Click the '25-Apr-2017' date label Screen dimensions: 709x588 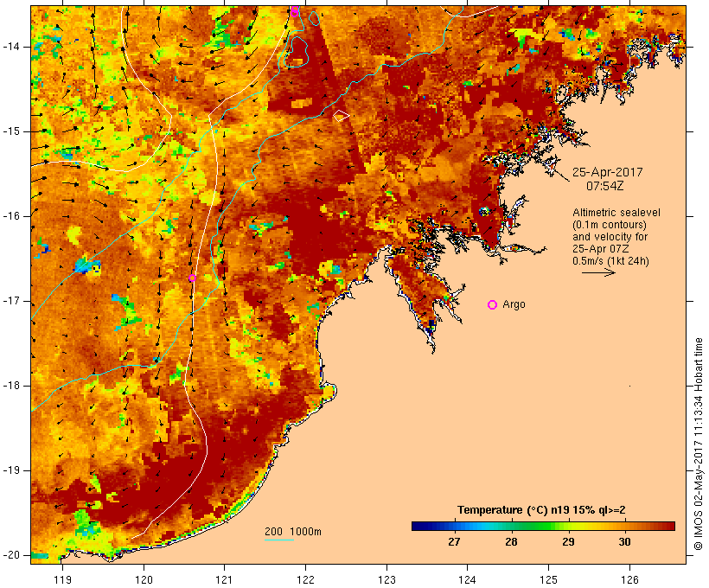click(607, 172)
